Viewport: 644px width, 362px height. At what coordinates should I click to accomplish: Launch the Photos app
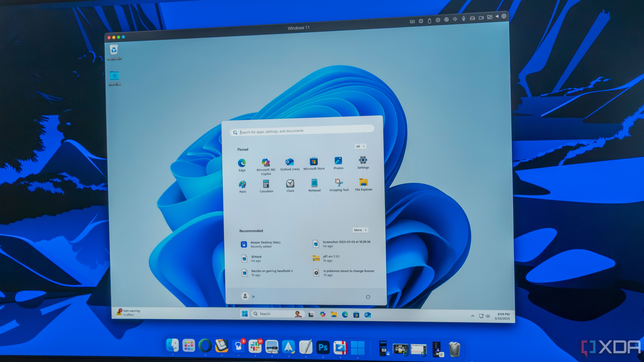click(338, 163)
